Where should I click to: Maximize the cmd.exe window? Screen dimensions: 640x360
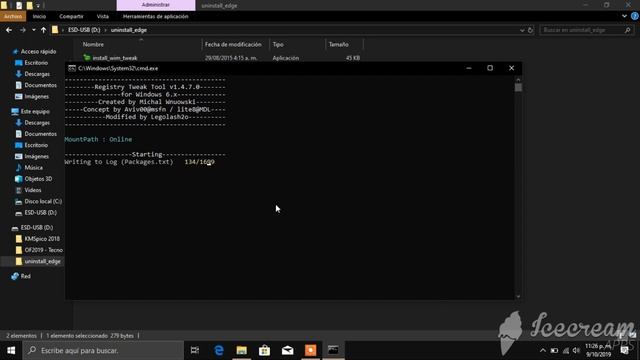tap(490, 68)
